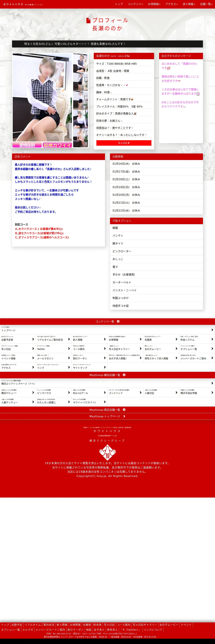Open the 人妻日記 shop link
Image resolution: width=215 pixels, height=644 pixels.
point(161,393)
